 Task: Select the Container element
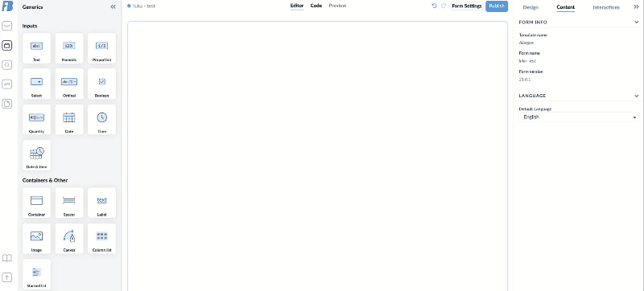coord(36,203)
